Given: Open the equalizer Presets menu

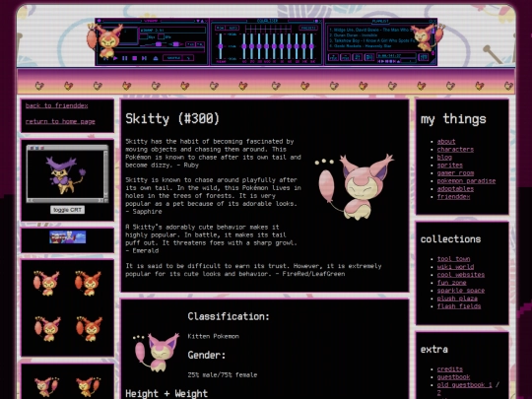Looking at the screenshot, I should click(x=307, y=28).
